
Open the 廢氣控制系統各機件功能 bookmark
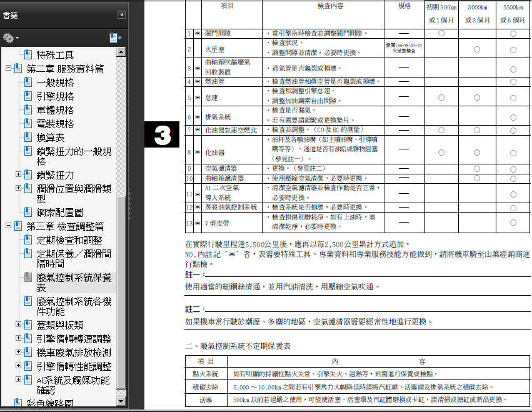coord(74,306)
